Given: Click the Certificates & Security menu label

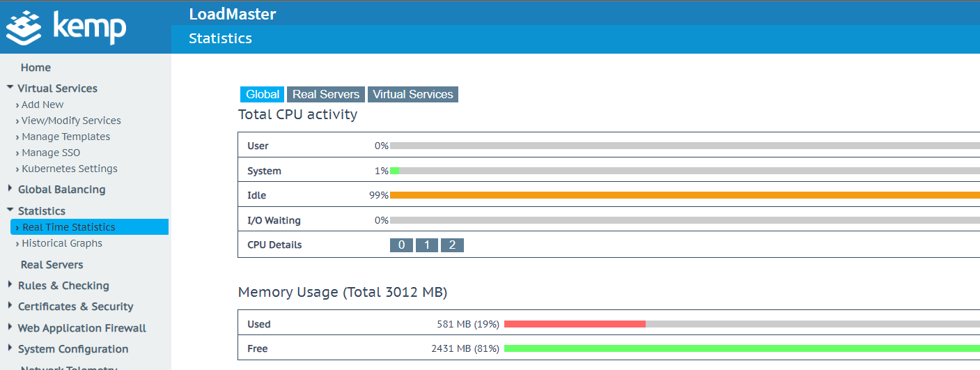Looking at the screenshot, I should pyautogui.click(x=75, y=307).
